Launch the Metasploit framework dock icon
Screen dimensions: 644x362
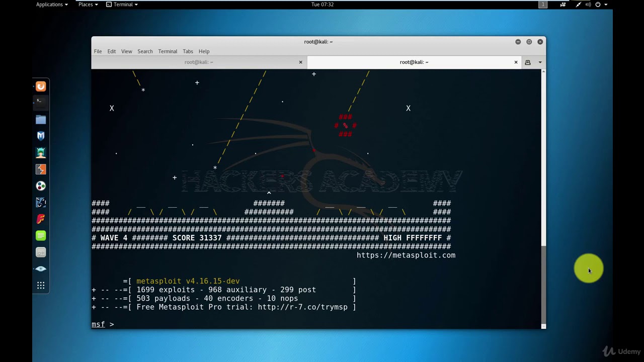(41, 136)
